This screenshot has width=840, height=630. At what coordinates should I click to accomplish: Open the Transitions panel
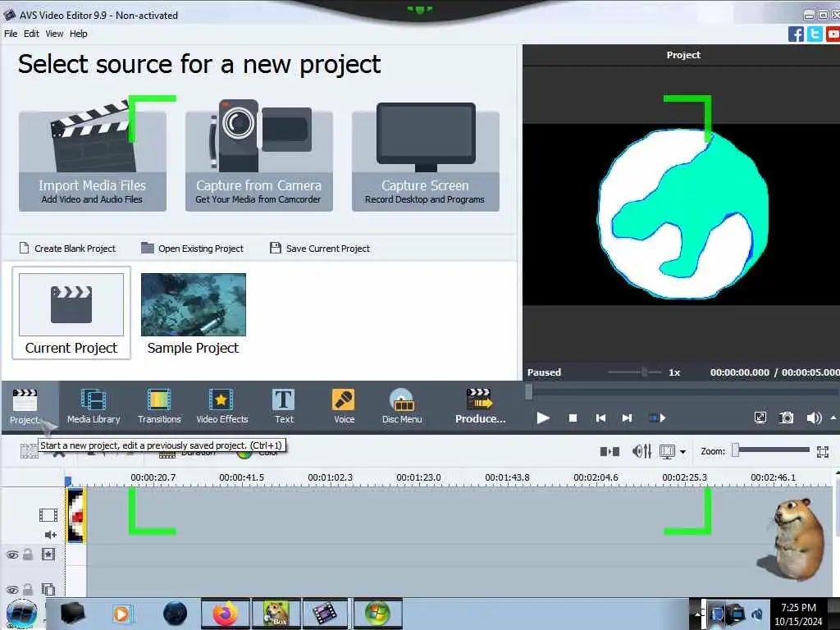tap(159, 407)
